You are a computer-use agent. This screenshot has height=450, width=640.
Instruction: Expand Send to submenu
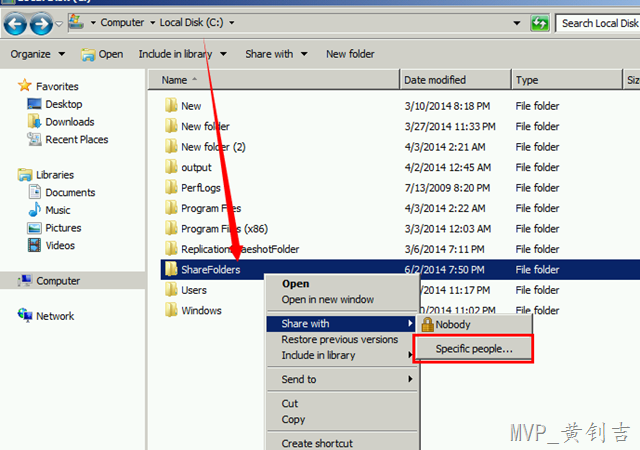coord(342,379)
